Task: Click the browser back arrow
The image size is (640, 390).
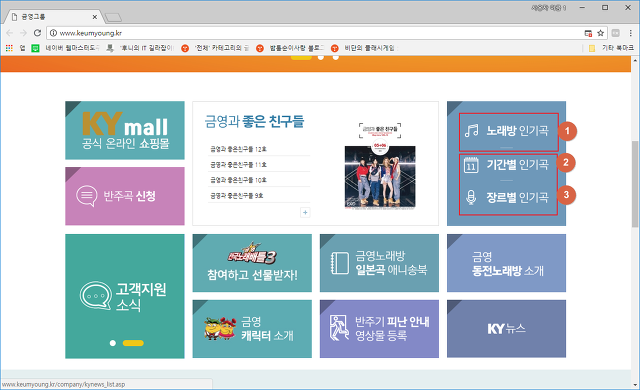Action: pyautogui.click(x=9, y=33)
